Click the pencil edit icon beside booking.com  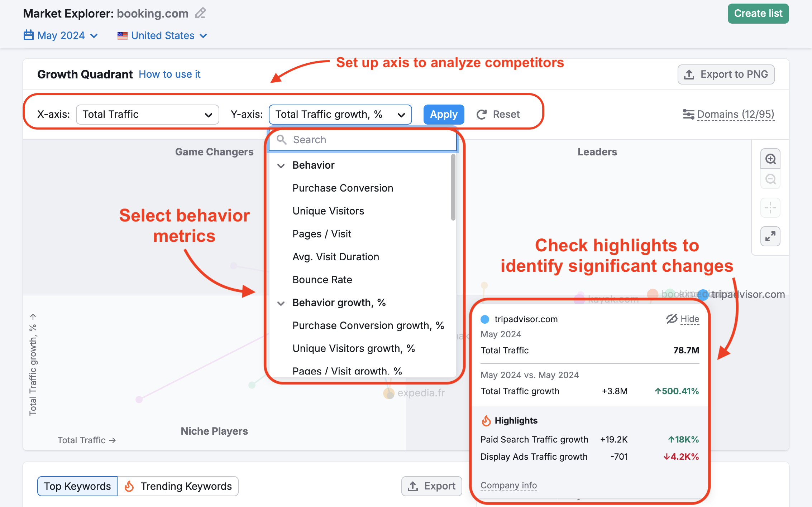coord(201,13)
